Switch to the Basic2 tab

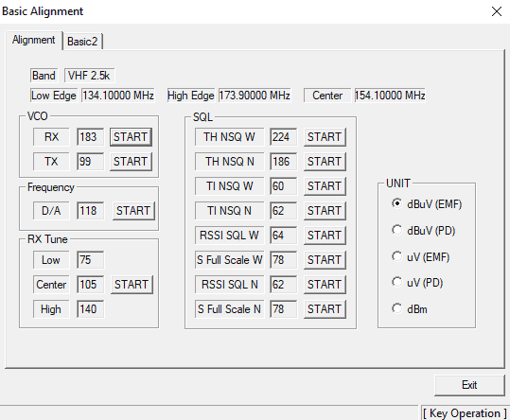tap(82, 42)
